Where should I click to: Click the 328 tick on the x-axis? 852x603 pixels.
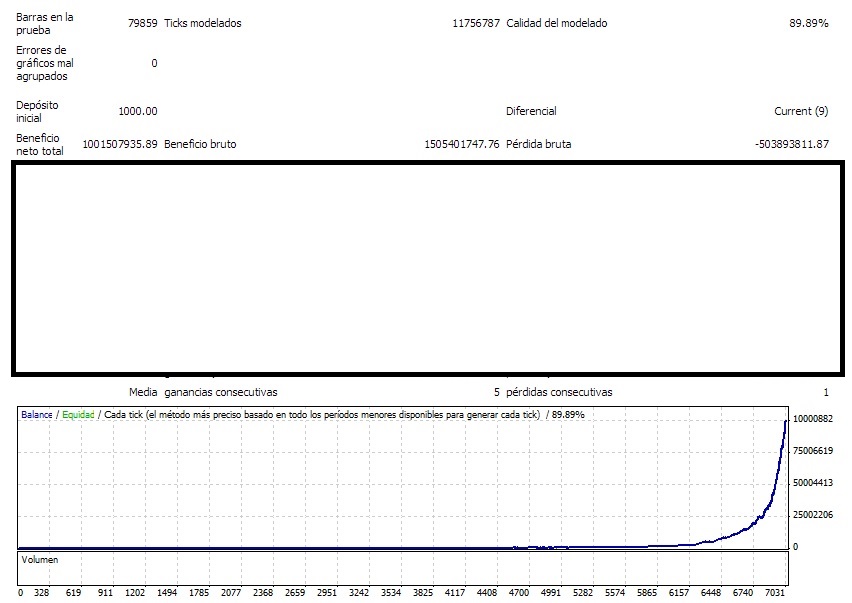coord(42,592)
